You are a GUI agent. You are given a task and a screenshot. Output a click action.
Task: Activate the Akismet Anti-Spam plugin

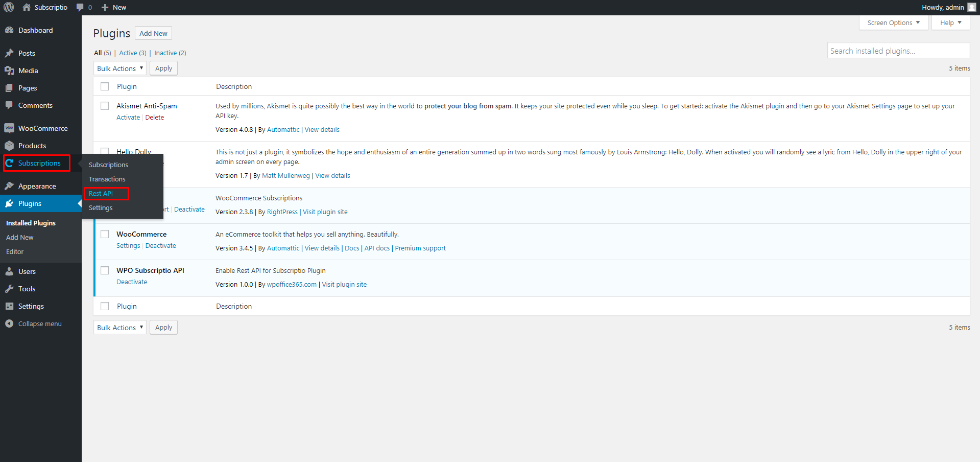(x=128, y=118)
